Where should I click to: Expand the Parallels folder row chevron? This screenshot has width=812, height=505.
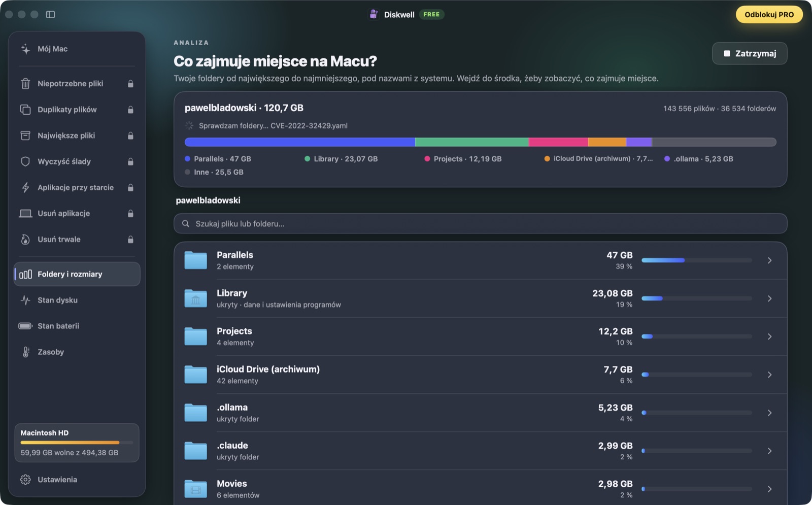pyautogui.click(x=769, y=260)
